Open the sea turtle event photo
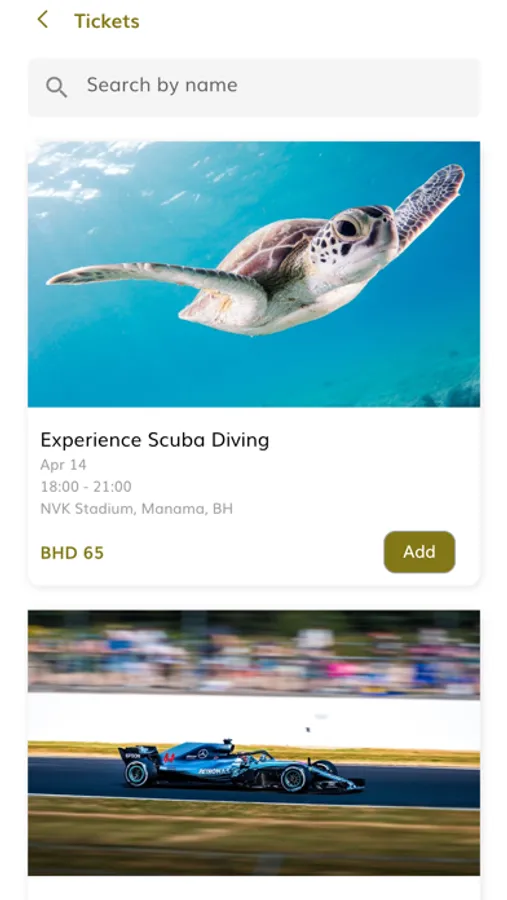 pyautogui.click(x=253, y=274)
